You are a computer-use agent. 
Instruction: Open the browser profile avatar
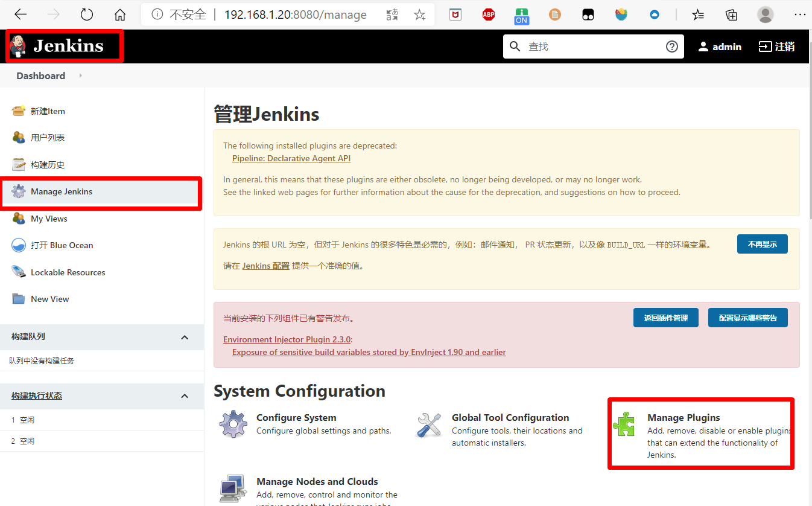pyautogui.click(x=766, y=14)
